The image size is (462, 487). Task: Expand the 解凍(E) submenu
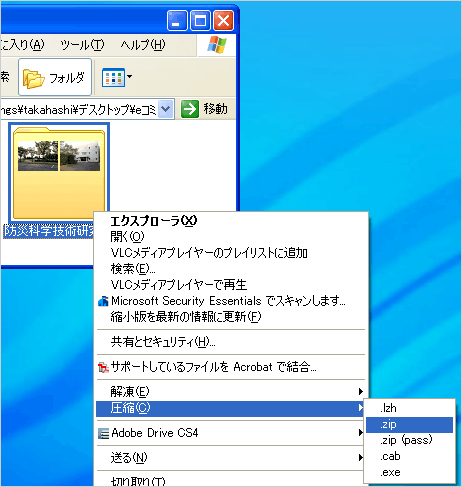point(231,392)
